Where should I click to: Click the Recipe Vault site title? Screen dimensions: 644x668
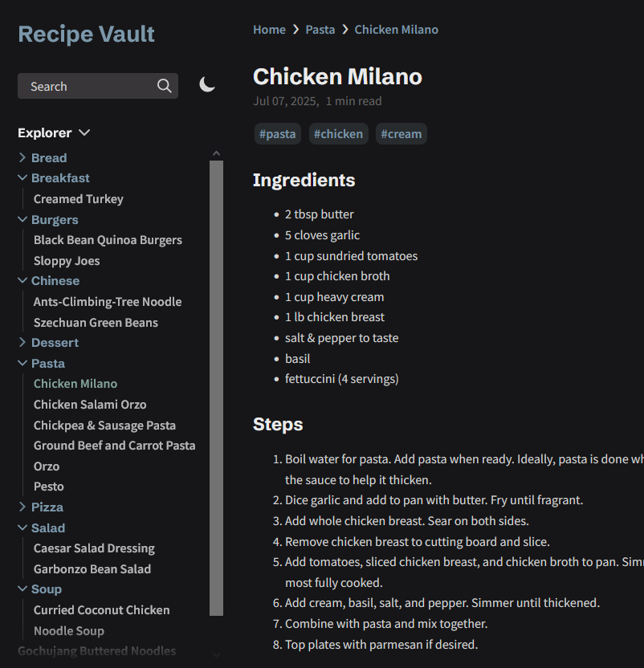[x=86, y=34]
